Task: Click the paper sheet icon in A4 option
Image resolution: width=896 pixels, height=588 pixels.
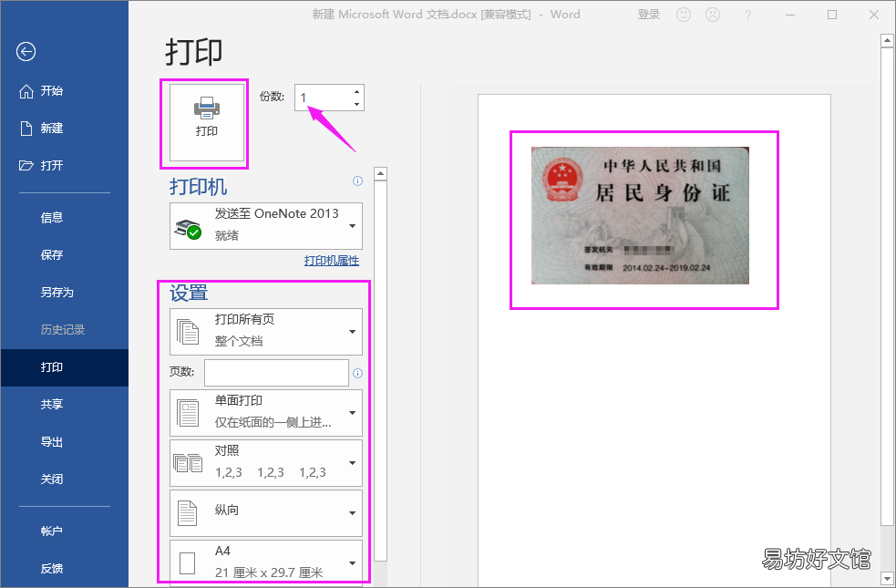Action: click(x=188, y=562)
